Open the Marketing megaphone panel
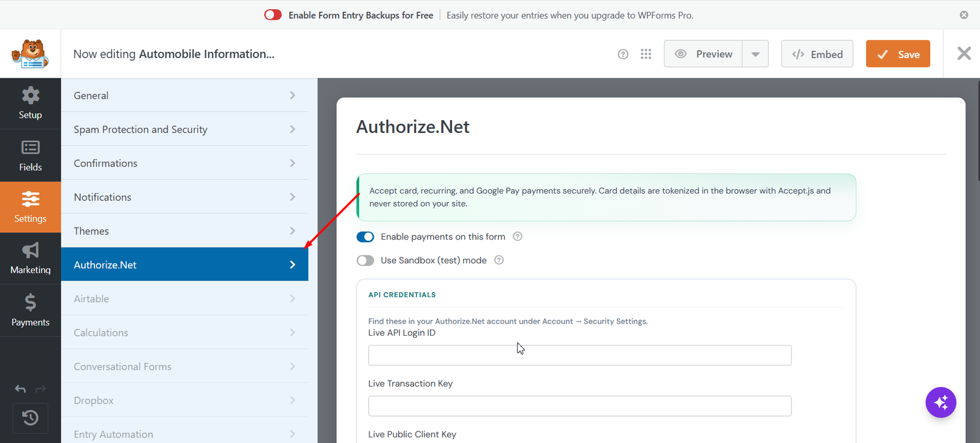The image size is (980, 443). point(30,259)
